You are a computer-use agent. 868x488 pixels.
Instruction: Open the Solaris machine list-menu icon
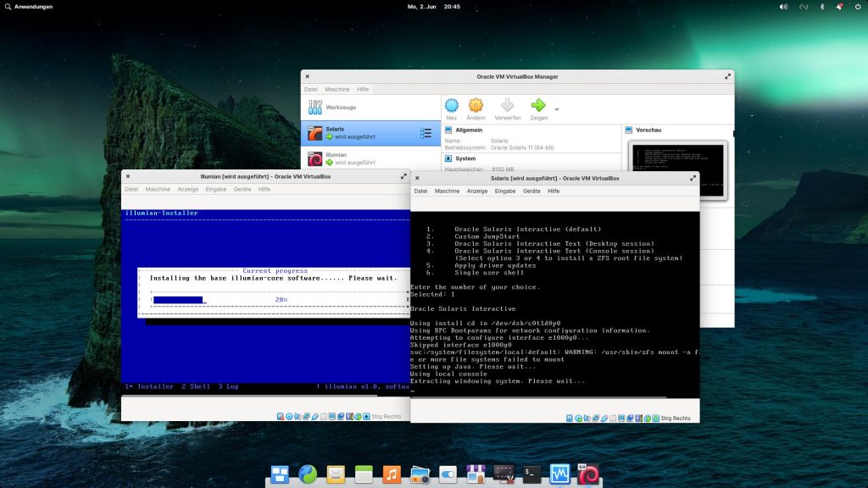coord(426,133)
